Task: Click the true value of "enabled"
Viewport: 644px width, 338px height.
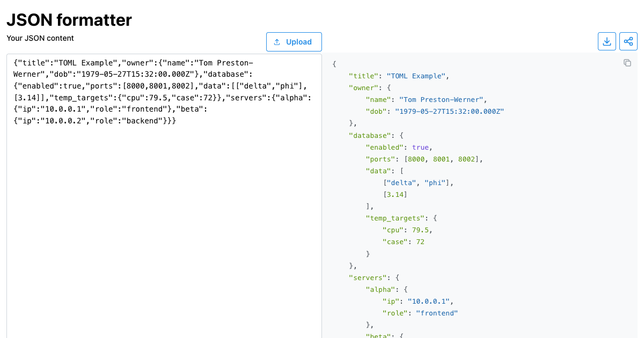Action: (x=420, y=147)
